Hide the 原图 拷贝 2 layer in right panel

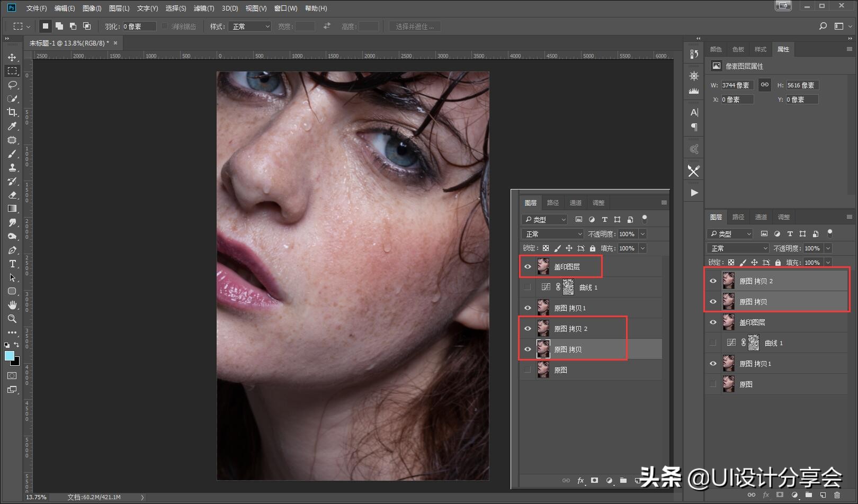pyautogui.click(x=713, y=281)
